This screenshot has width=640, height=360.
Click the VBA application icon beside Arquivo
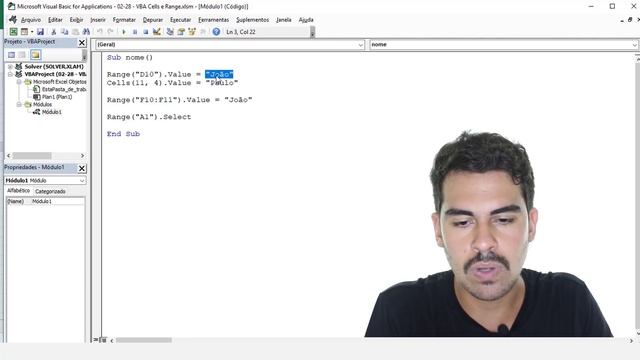(13, 20)
